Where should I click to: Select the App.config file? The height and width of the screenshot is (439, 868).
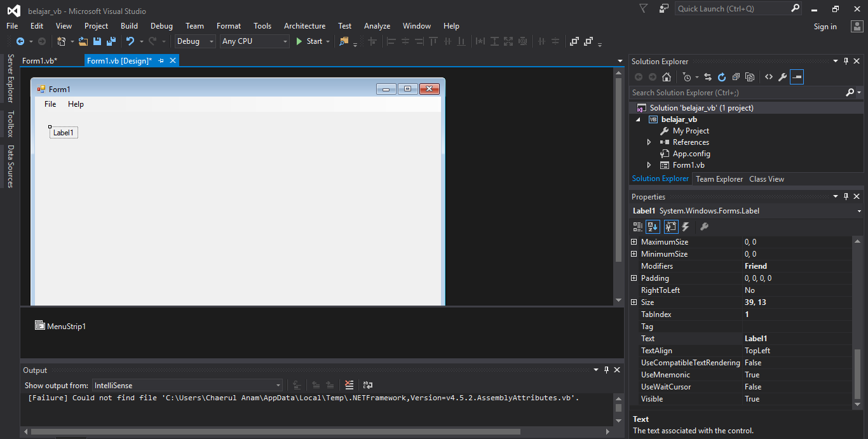click(x=691, y=154)
